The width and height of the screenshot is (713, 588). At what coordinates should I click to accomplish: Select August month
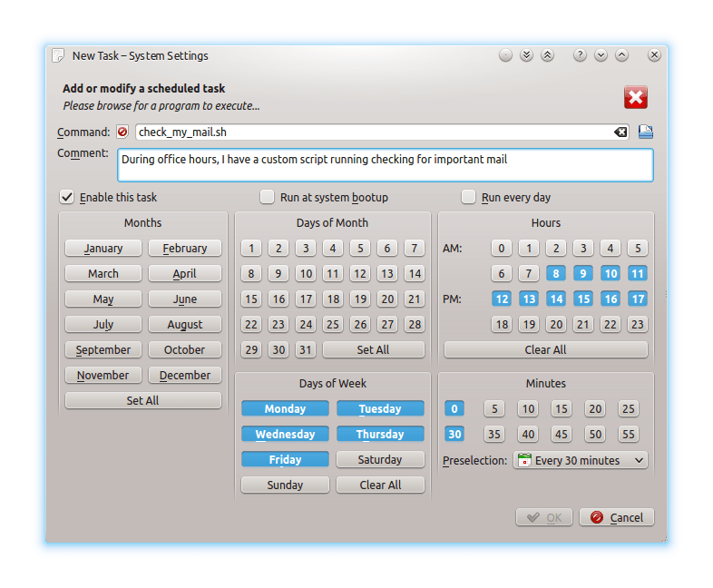pyautogui.click(x=185, y=325)
